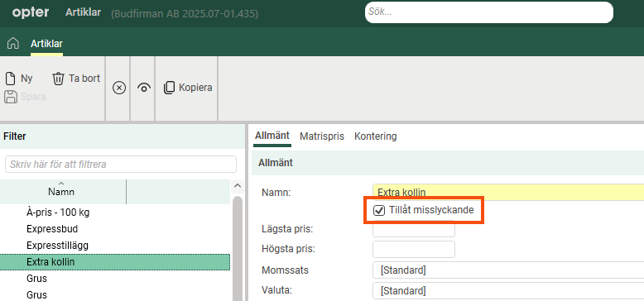Click the opter logo

tap(31, 12)
